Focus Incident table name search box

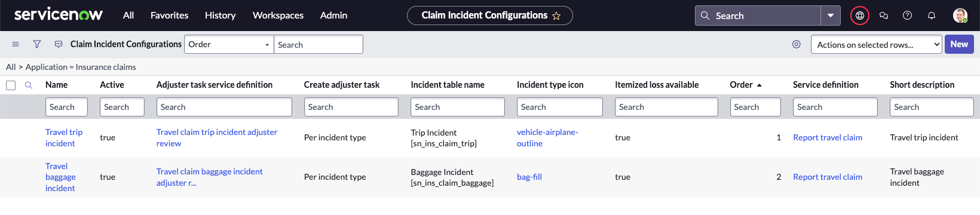coord(458,107)
